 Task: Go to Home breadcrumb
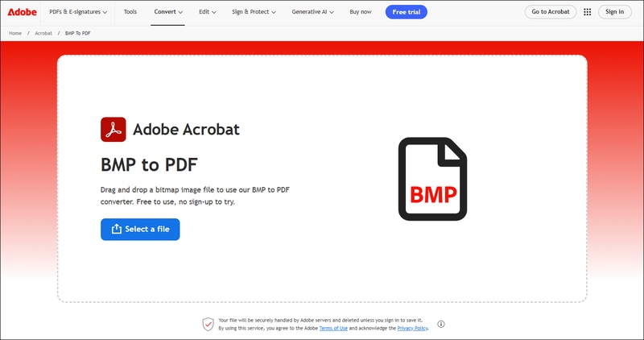(15, 33)
